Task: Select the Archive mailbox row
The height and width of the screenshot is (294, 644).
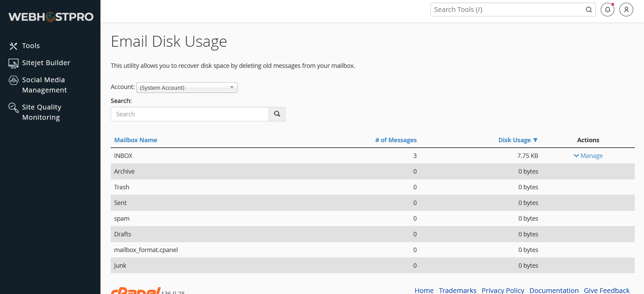Action: pos(373,172)
